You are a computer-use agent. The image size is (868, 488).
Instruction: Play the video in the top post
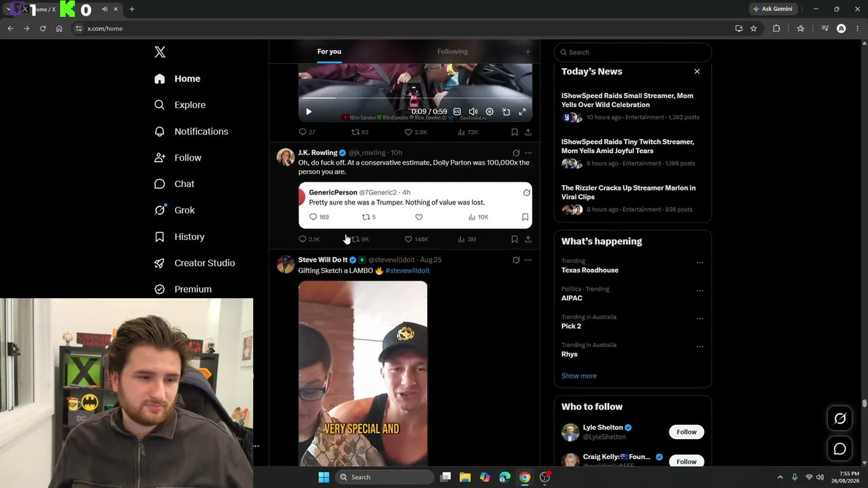(x=309, y=112)
